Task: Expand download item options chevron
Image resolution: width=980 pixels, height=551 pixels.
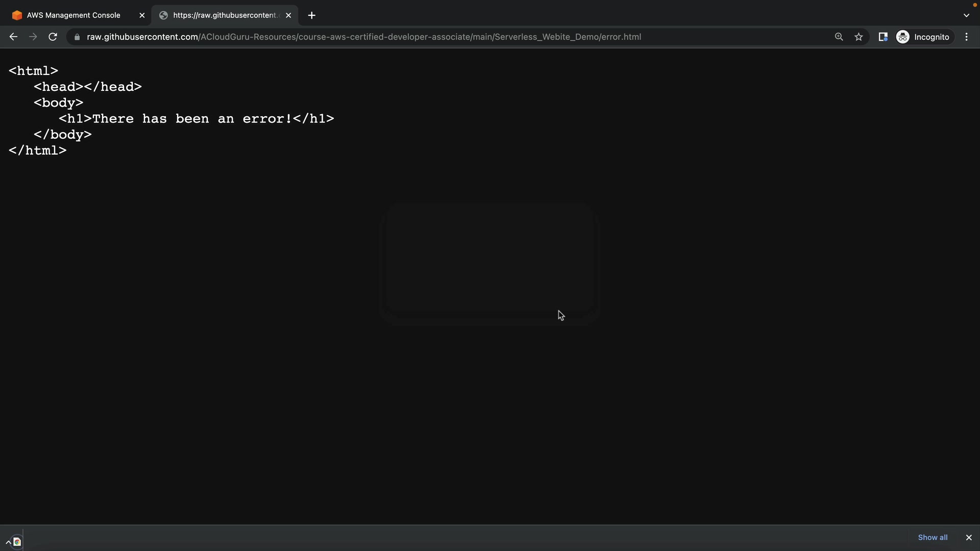Action: click(8, 542)
